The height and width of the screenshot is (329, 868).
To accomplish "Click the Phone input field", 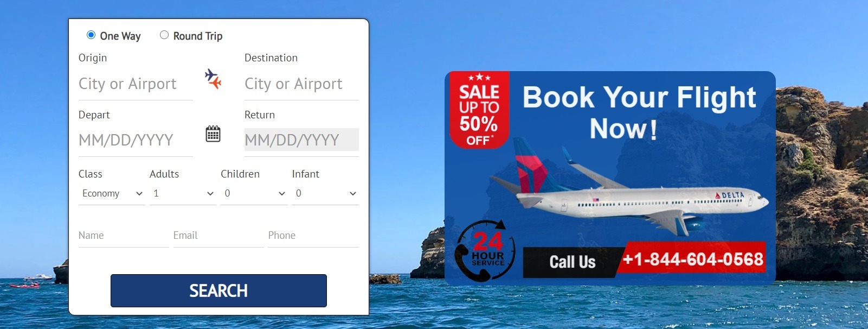I will [x=313, y=236].
